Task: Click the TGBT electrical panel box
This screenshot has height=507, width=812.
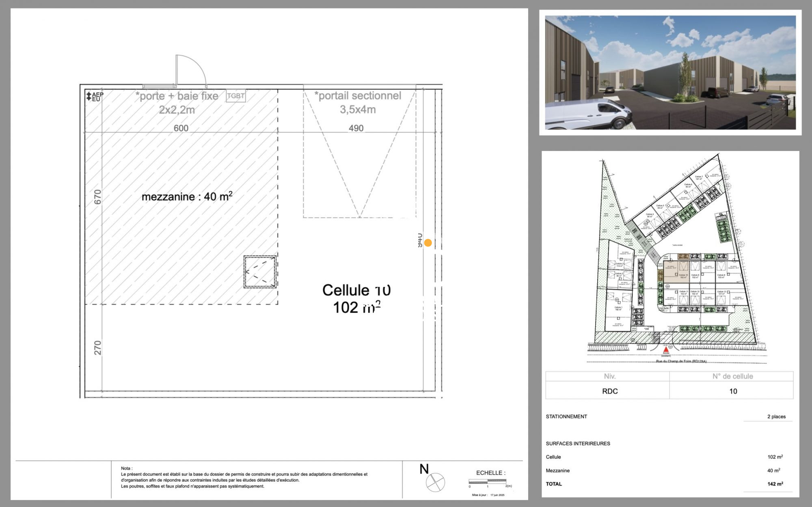Action: point(235,96)
